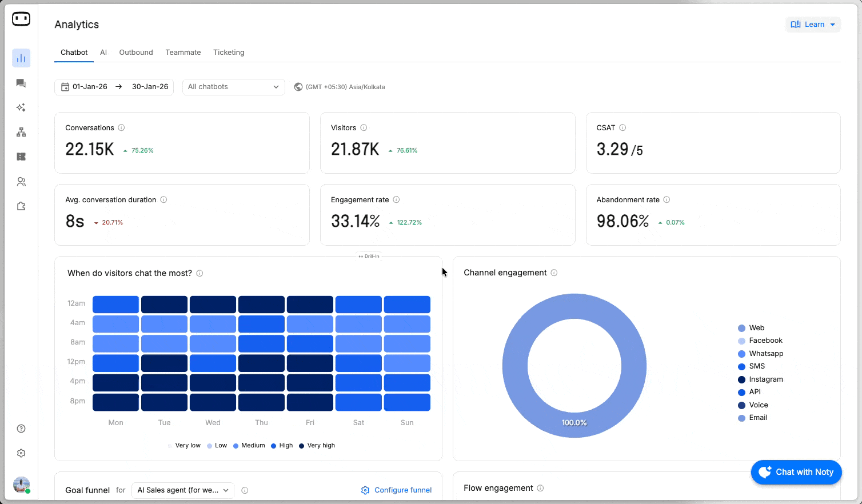Click the Web legend color dot

coord(741,328)
